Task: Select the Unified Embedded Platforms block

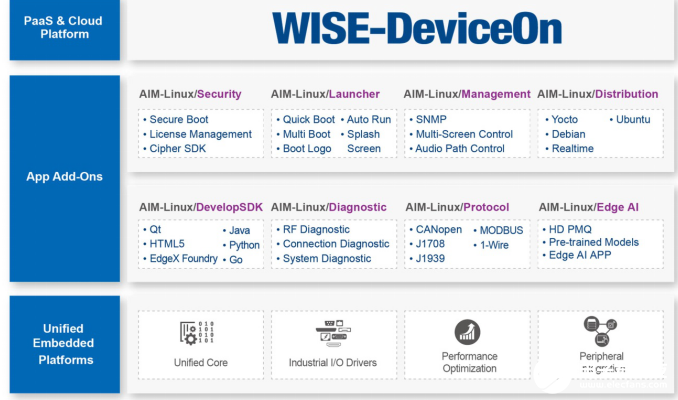Action: (65, 344)
